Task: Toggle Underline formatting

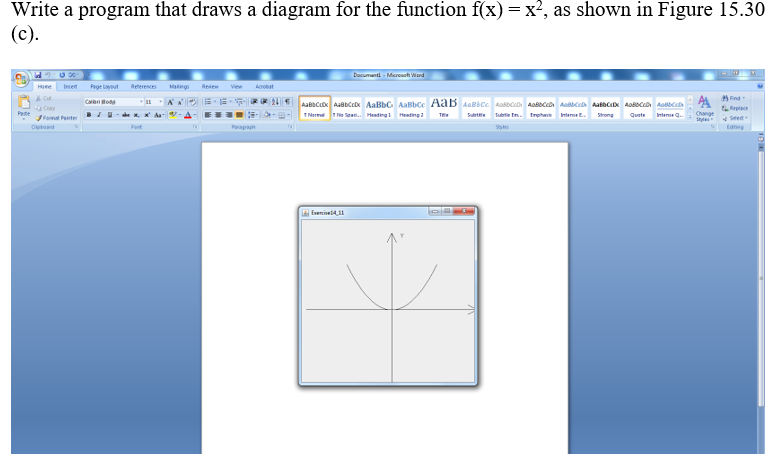Action: click(109, 115)
